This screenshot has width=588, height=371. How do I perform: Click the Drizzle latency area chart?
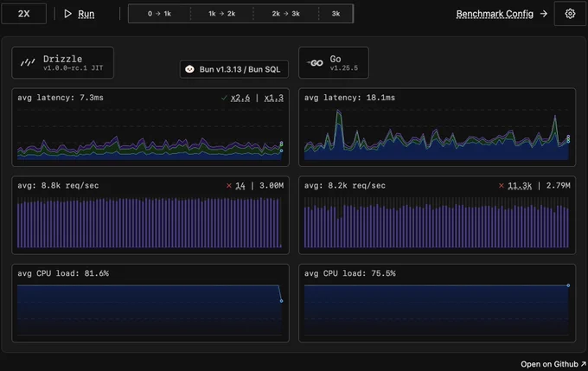(x=150, y=133)
